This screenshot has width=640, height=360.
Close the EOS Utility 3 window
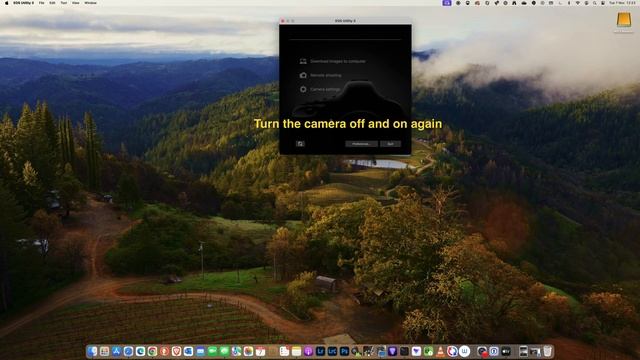(x=282, y=20)
